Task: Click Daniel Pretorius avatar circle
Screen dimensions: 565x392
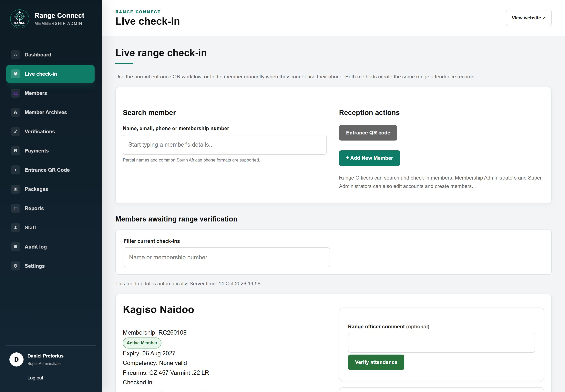Action: click(x=16, y=360)
